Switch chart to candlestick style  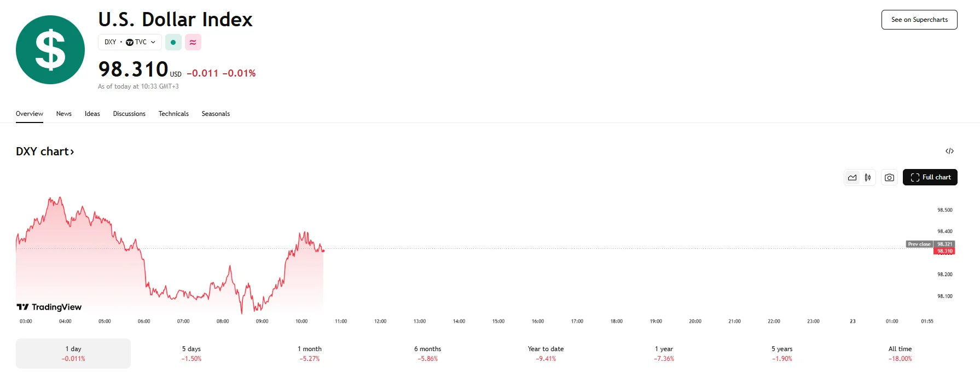[868, 177]
